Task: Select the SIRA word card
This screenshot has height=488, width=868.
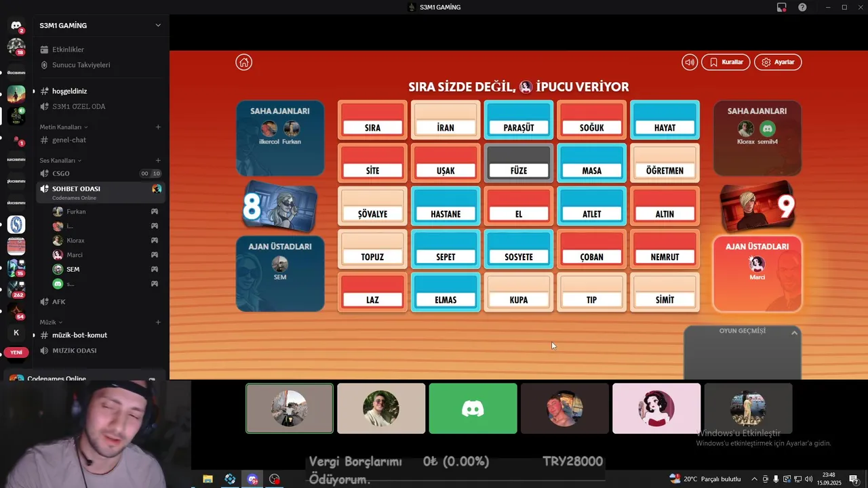Action: (372, 120)
